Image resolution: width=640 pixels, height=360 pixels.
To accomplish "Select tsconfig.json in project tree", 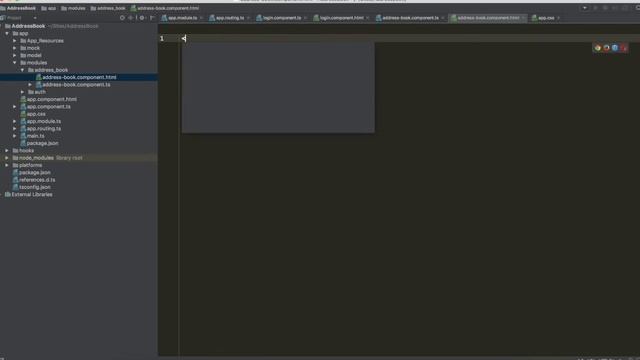I will tap(35, 187).
